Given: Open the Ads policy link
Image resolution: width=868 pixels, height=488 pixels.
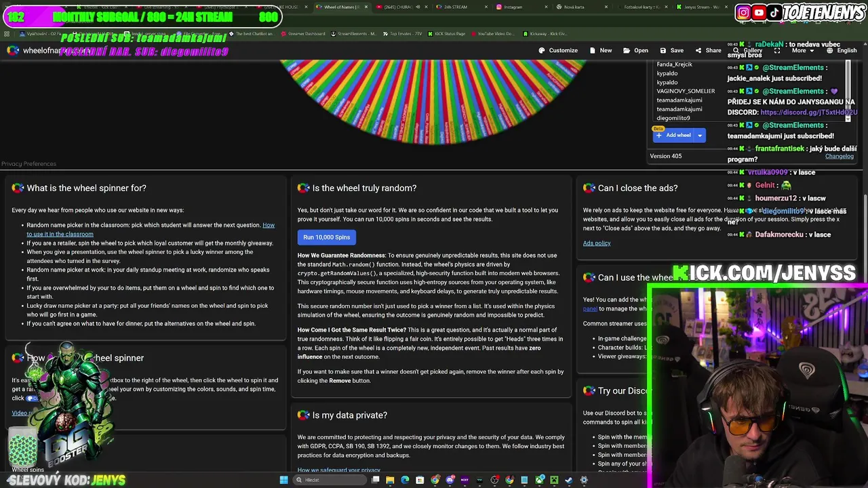Looking at the screenshot, I should coord(597,243).
